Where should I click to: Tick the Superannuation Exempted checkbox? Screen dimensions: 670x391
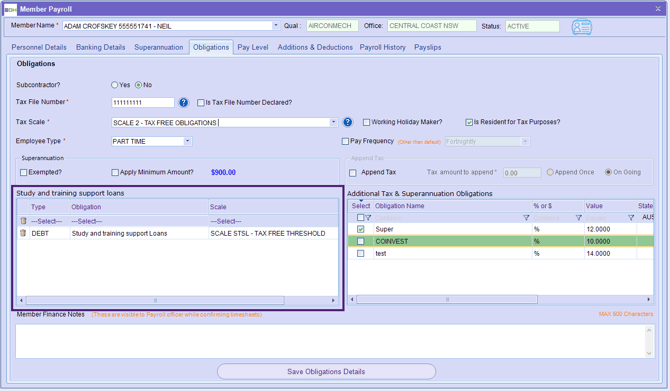(24, 173)
